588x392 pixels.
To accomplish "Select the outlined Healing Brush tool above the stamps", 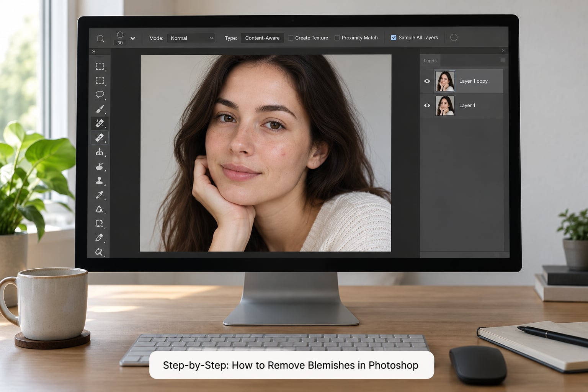I will pos(100,137).
